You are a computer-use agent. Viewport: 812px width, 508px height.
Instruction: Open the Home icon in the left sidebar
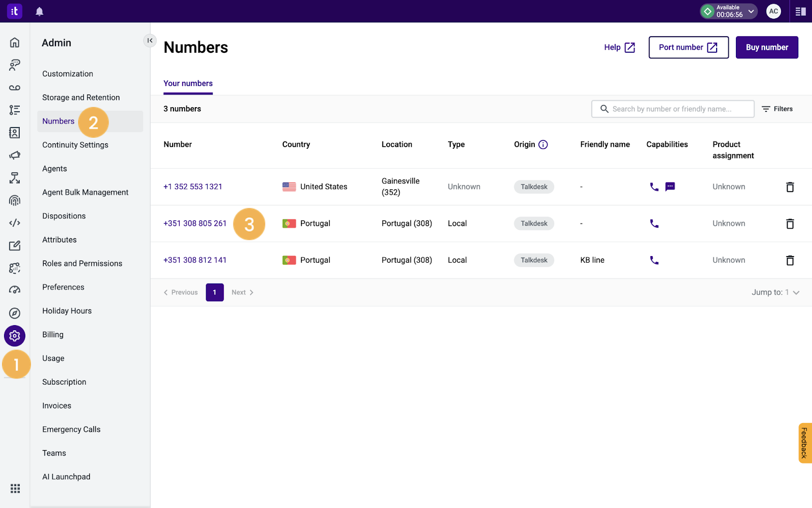click(x=14, y=42)
